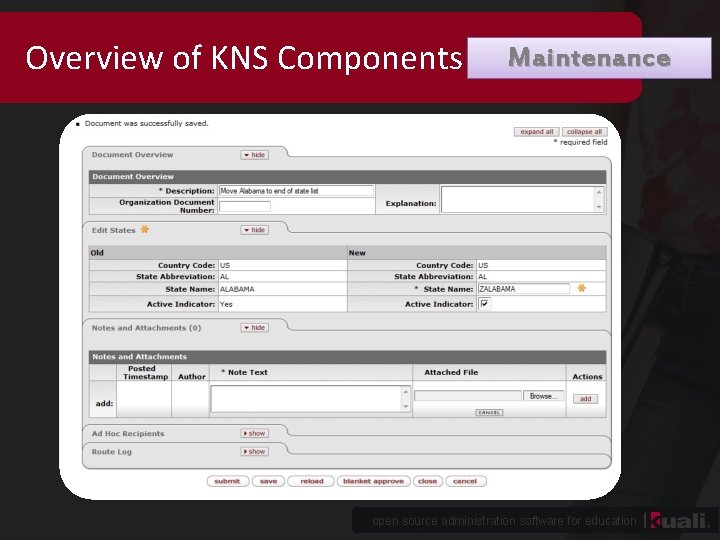
Task: Click the blanket approve button
Action: [373, 481]
